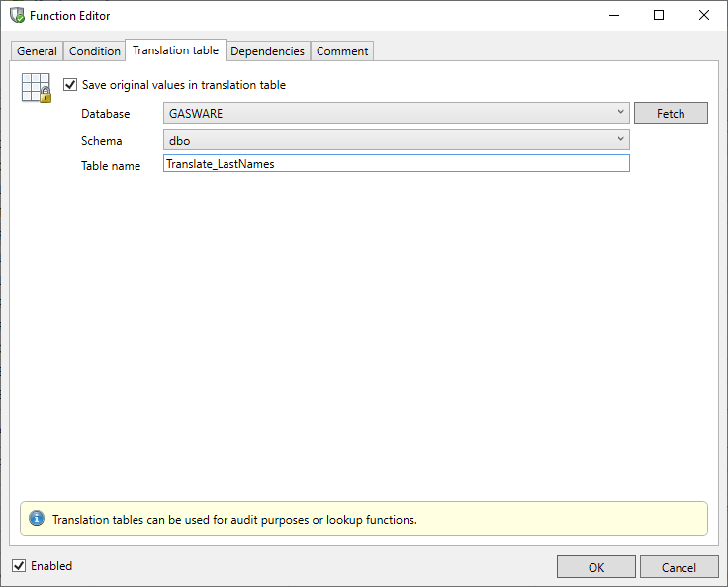Open the Database dropdown showing GASWARE

396,114
